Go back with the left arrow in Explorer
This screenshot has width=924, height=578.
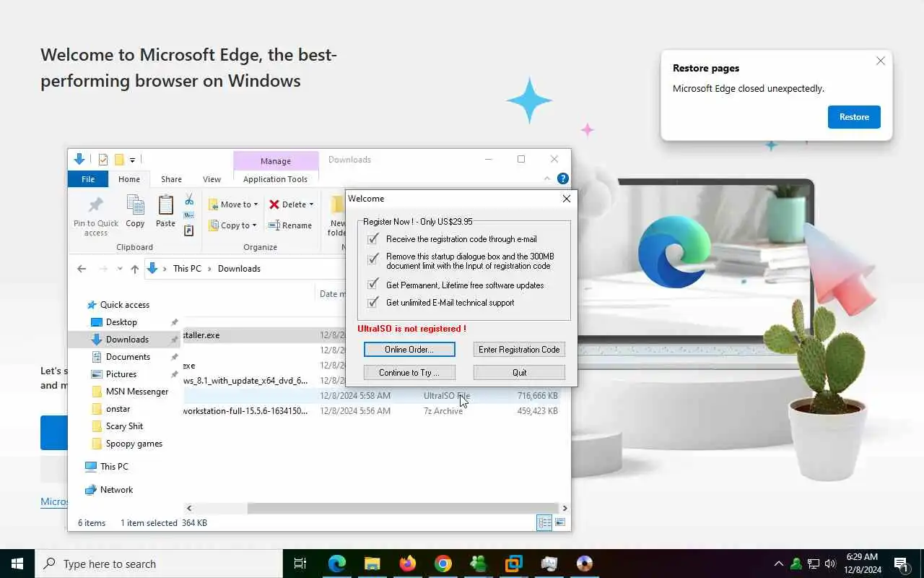point(82,269)
